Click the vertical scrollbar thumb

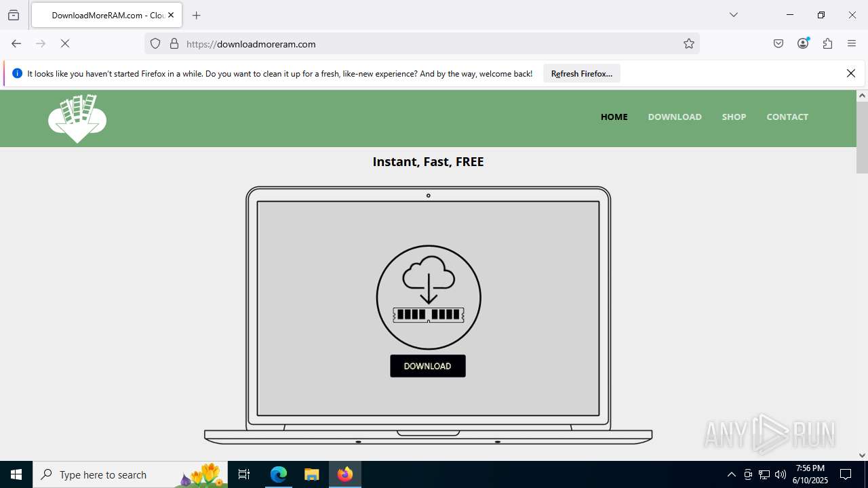pos(862,138)
